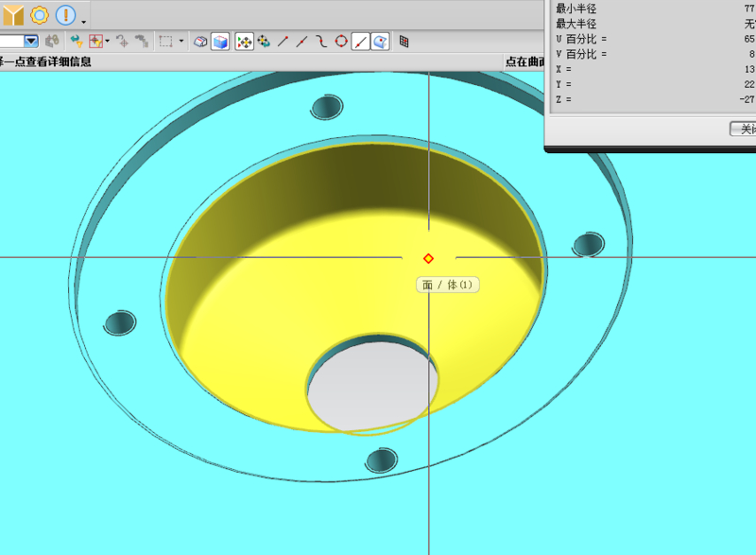Toggle the blue shaded cube icon
The width and height of the screenshot is (756, 555).
[x=220, y=42]
